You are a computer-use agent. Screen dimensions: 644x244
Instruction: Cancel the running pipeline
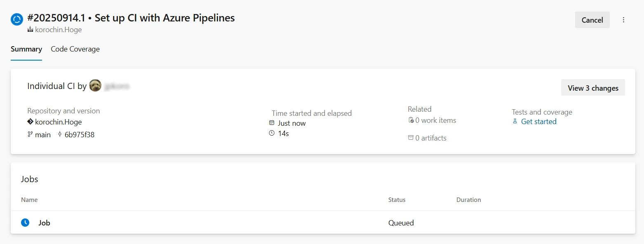click(x=592, y=20)
